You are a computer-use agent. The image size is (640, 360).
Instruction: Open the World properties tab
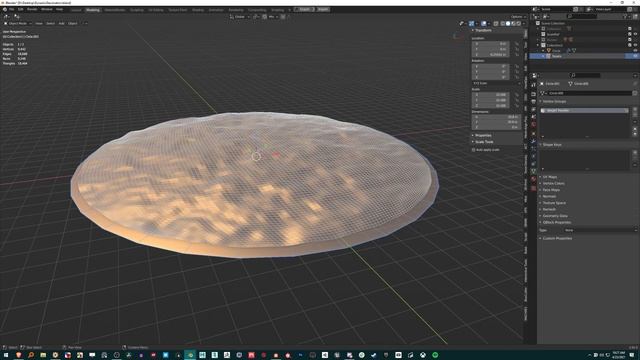click(x=533, y=124)
